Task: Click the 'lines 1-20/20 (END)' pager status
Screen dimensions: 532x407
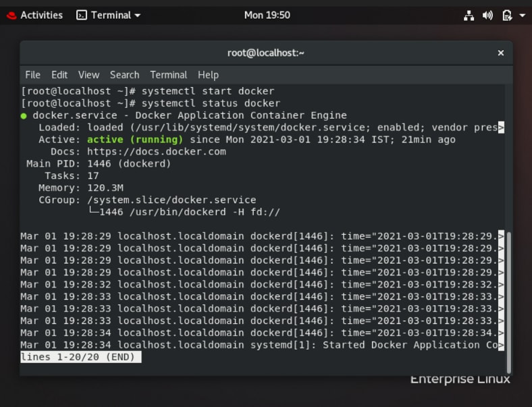Action: tap(81, 357)
